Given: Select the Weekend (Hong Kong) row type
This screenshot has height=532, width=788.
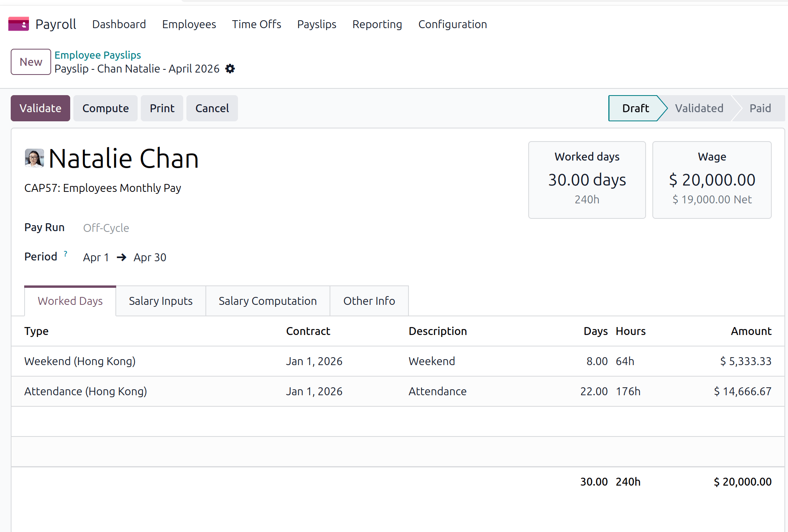Looking at the screenshot, I should pyautogui.click(x=80, y=361).
